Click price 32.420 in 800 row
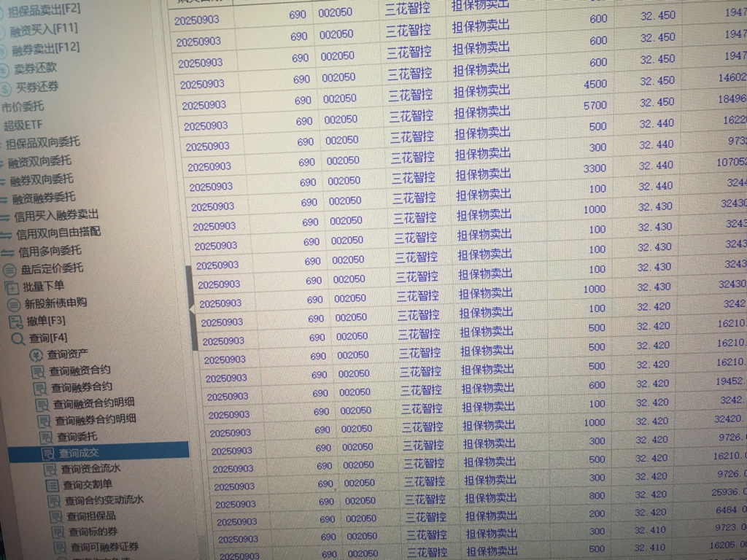The width and height of the screenshot is (747, 560). coord(650,495)
